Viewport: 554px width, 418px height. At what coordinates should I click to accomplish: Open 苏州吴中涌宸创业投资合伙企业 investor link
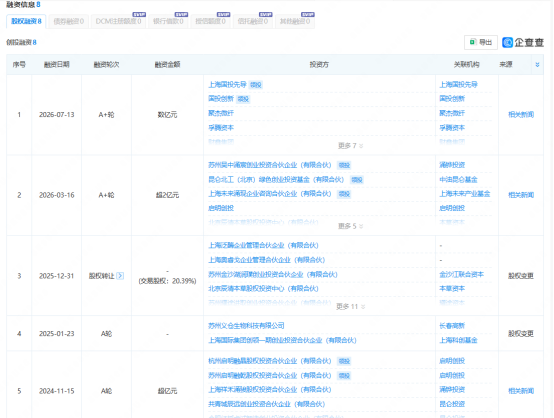(x=270, y=165)
